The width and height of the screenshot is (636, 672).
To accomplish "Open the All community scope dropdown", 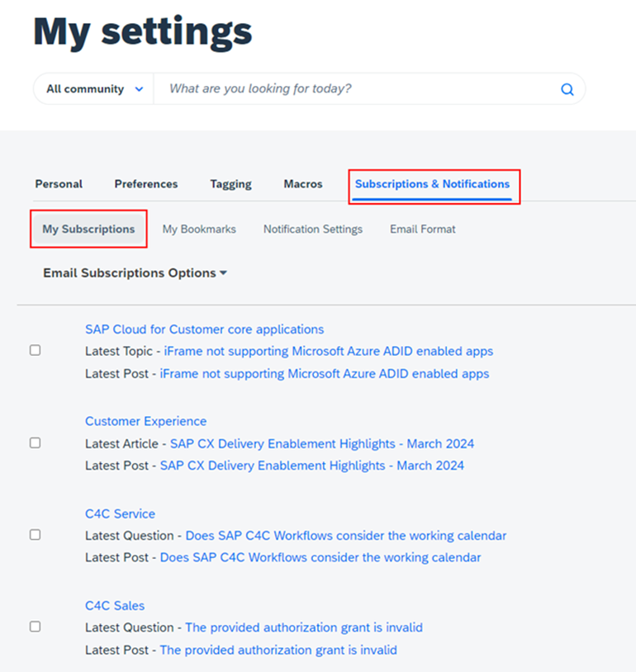I will click(94, 89).
